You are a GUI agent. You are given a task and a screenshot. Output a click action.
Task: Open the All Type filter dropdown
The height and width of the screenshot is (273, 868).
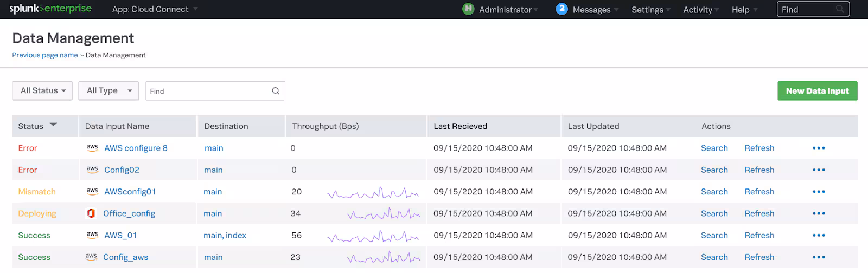pos(108,90)
